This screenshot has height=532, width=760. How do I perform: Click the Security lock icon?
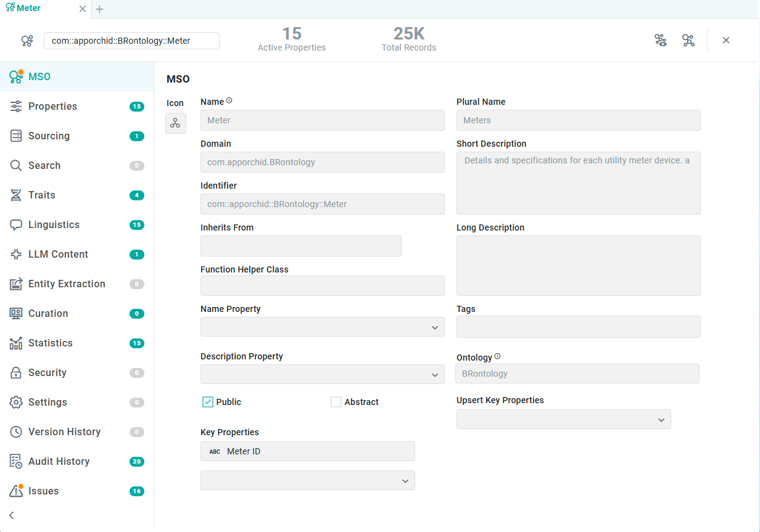[16, 373]
